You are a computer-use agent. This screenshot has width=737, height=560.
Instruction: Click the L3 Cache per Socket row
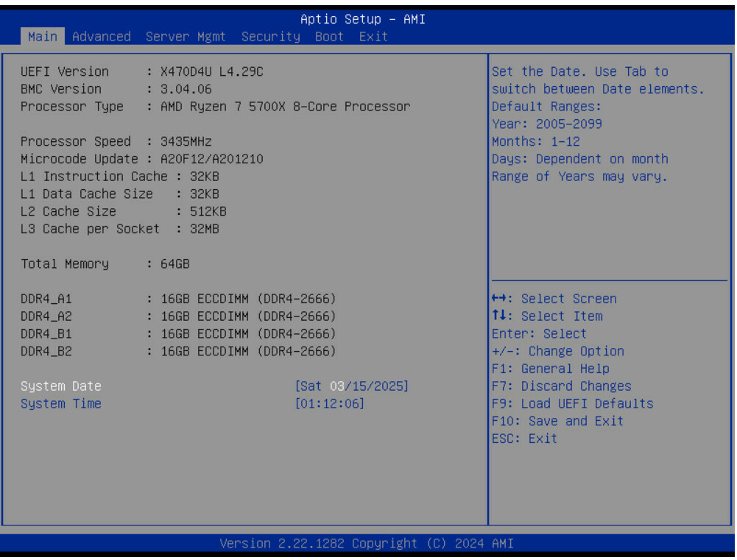click(x=120, y=229)
